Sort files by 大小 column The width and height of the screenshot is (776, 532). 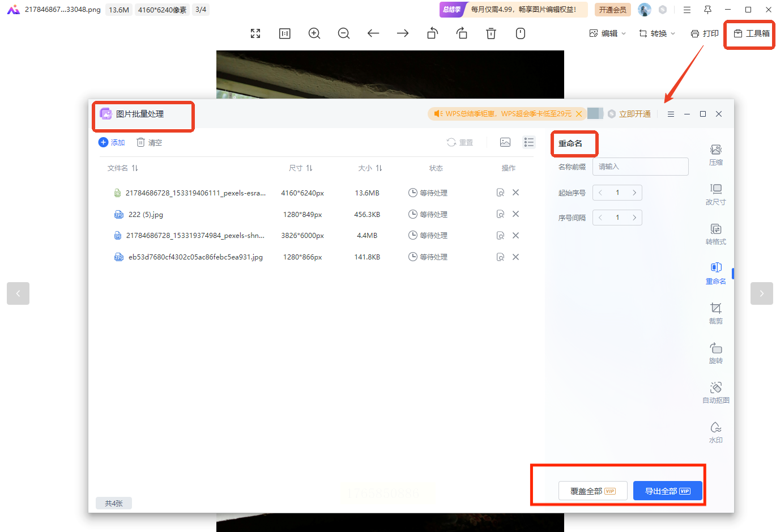click(x=370, y=168)
